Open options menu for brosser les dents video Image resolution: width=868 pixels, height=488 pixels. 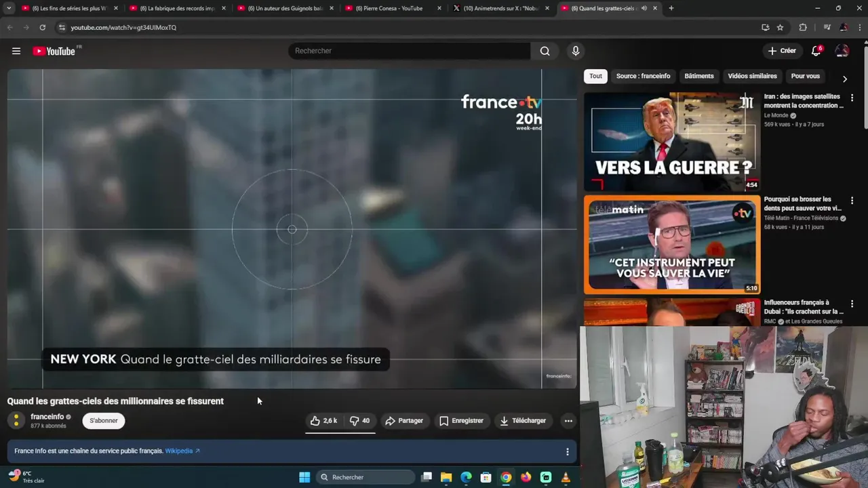[x=852, y=201]
